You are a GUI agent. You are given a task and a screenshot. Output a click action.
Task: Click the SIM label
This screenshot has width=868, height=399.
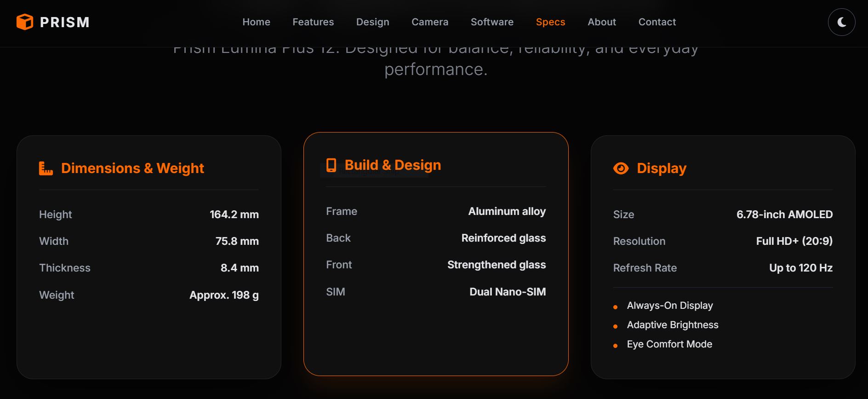click(336, 292)
